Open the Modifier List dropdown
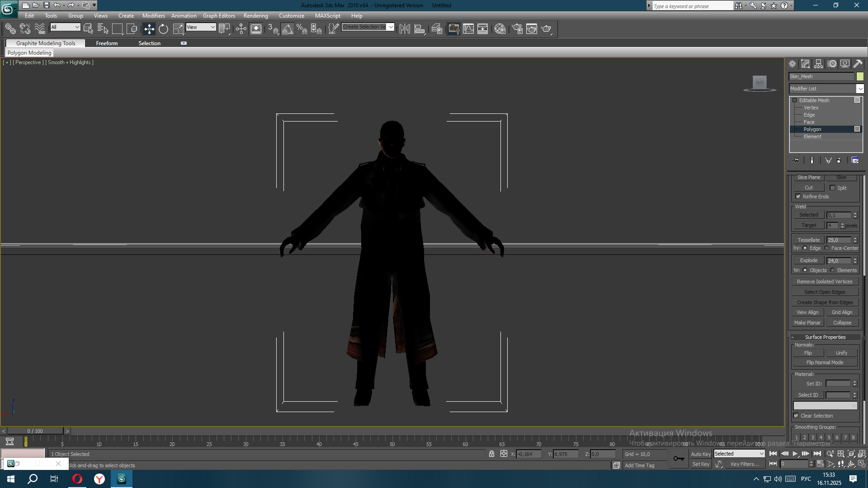Viewport: 868px width, 488px height. pyautogui.click(x=860, y=89)
